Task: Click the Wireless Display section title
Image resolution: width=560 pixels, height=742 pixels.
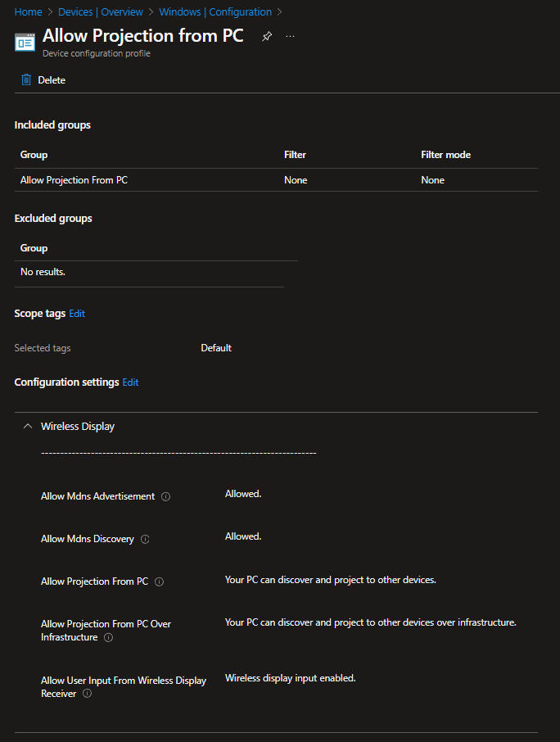Action: coord(78,427)
